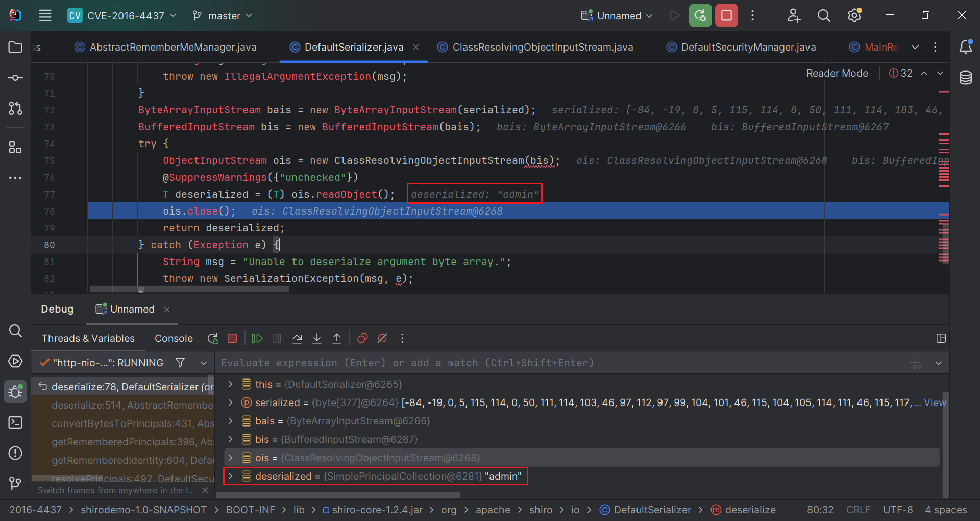Expand the 'deserialized' variable node
Image resolution: width=980 pixels, height=521 pixels.
click(x=230, y=476)
